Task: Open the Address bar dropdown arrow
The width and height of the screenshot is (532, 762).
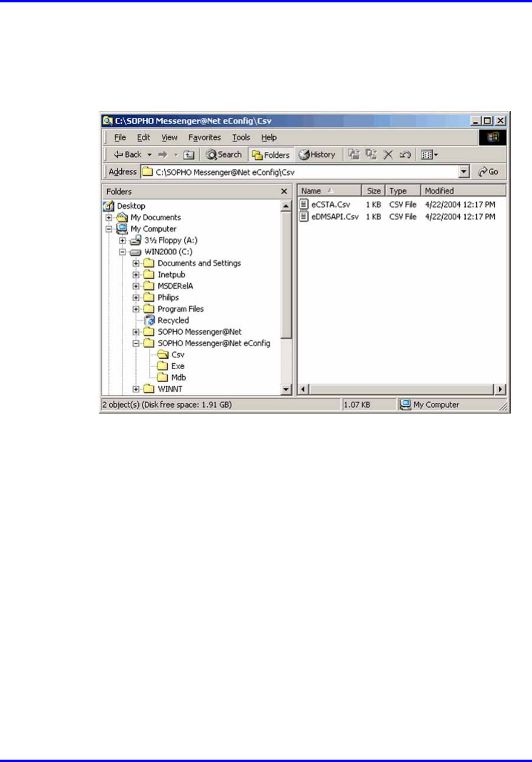Action: [464, 172]
